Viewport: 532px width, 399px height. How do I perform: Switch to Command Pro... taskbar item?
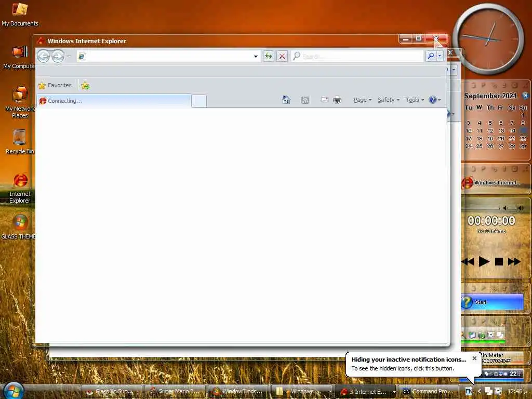pyautogui.click(x=428, y=392)
